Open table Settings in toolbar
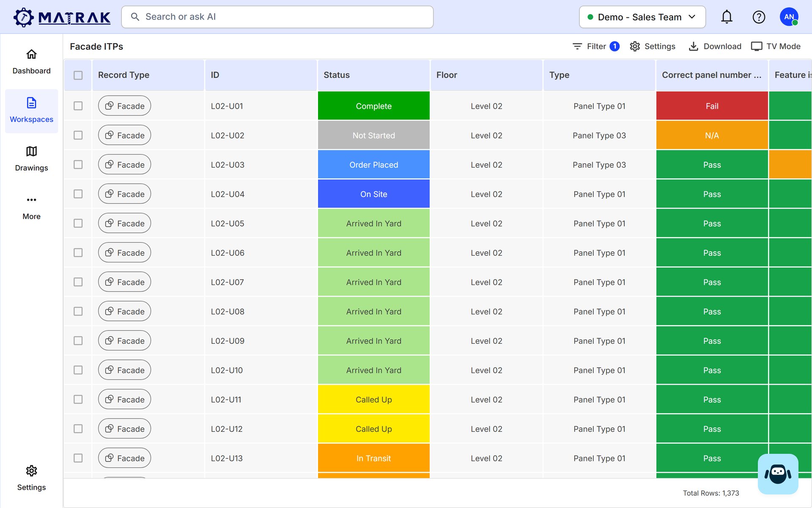812x508 pixels. (653, 46)
